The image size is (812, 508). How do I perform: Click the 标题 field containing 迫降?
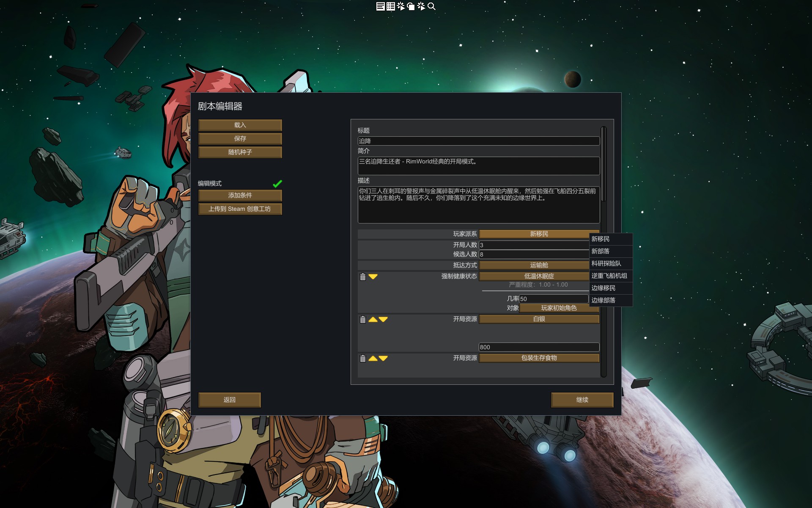(x=478, y=141)
